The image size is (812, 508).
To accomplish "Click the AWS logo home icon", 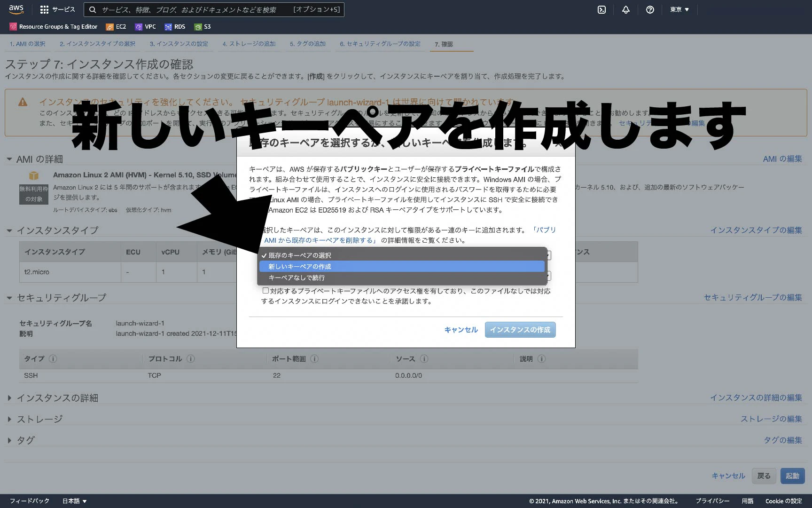I will tap(16, 9).
